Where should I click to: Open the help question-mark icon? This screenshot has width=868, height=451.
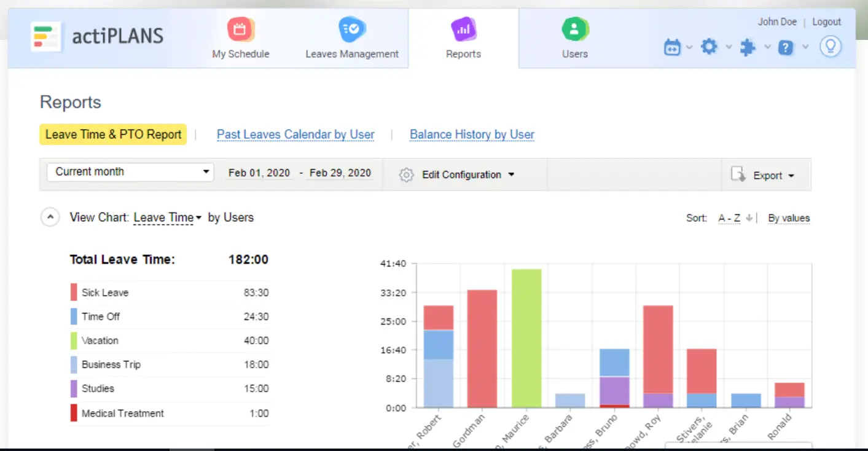point(786,47)
